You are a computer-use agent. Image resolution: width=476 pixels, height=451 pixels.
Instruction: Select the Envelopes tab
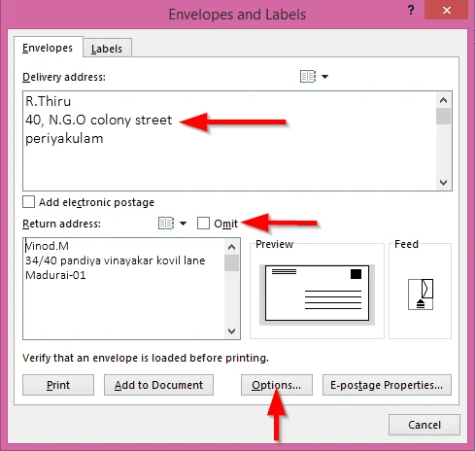click(x=48, y=48)
